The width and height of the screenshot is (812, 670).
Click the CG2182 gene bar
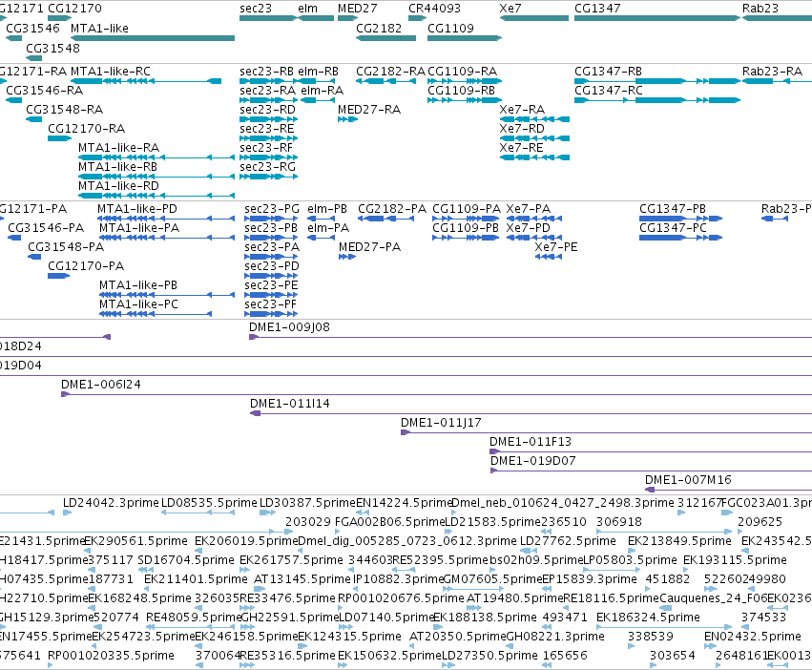click(x=385, y=38)
